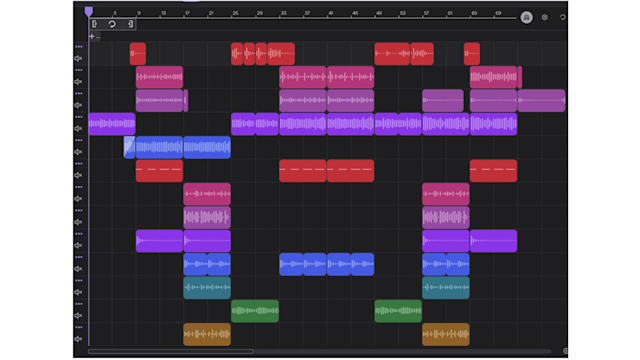This screenshot has width=640, height=360.
Task: Mute the green-clip track
Action: click(x=78, y=316)
